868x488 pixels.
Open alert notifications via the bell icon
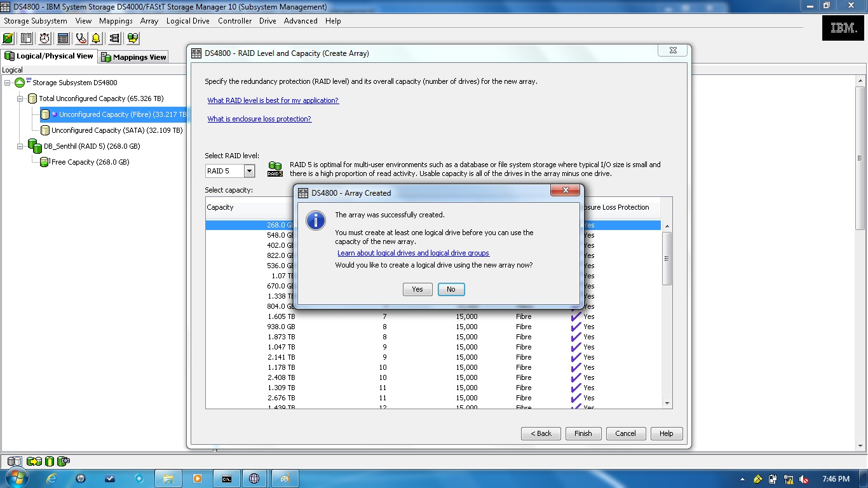point(97,38)
